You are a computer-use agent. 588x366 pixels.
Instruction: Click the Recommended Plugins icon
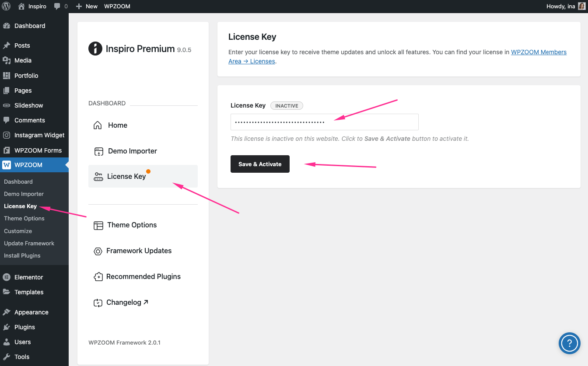98,277
